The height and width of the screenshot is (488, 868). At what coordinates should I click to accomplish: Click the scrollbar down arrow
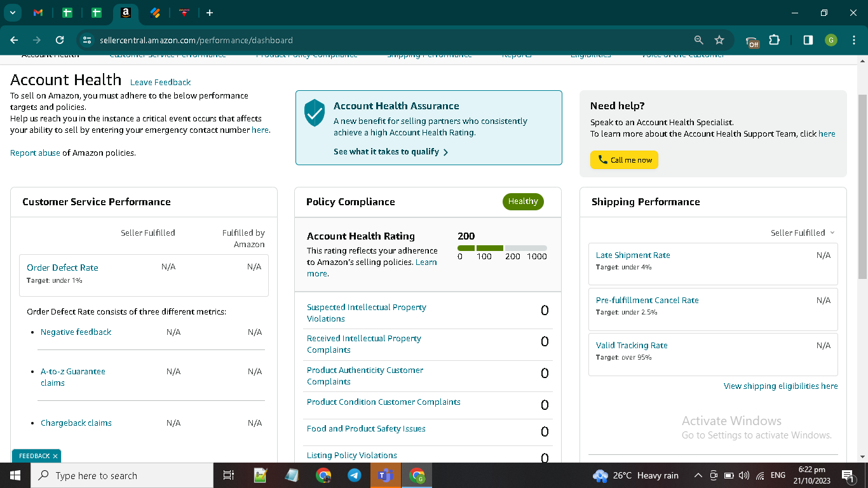862,456
